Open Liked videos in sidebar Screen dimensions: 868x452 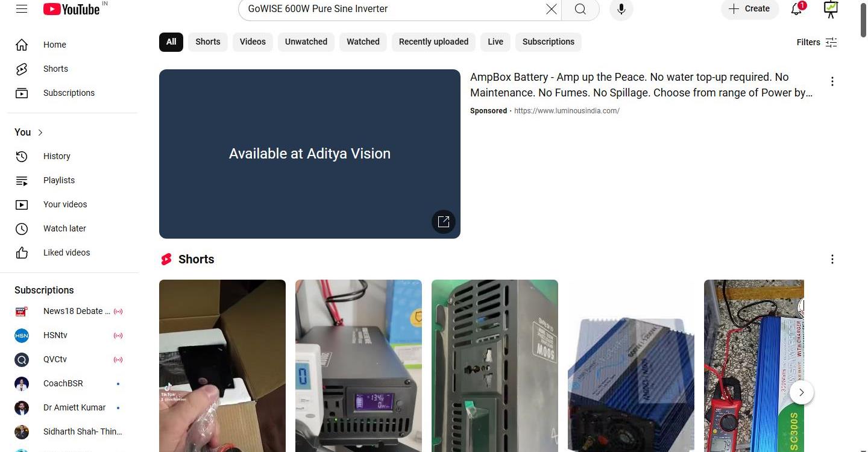click(x=72, y=253)
